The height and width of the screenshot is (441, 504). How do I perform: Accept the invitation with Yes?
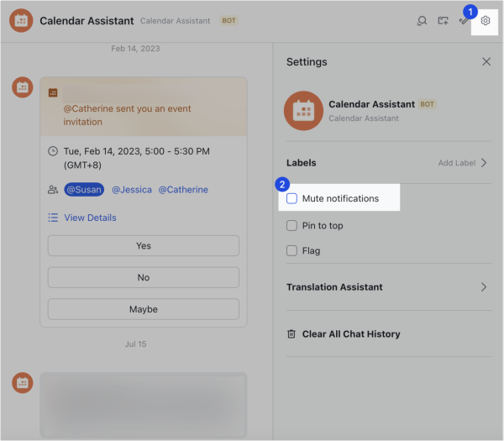pyautogui.click(x=144, y=246)
